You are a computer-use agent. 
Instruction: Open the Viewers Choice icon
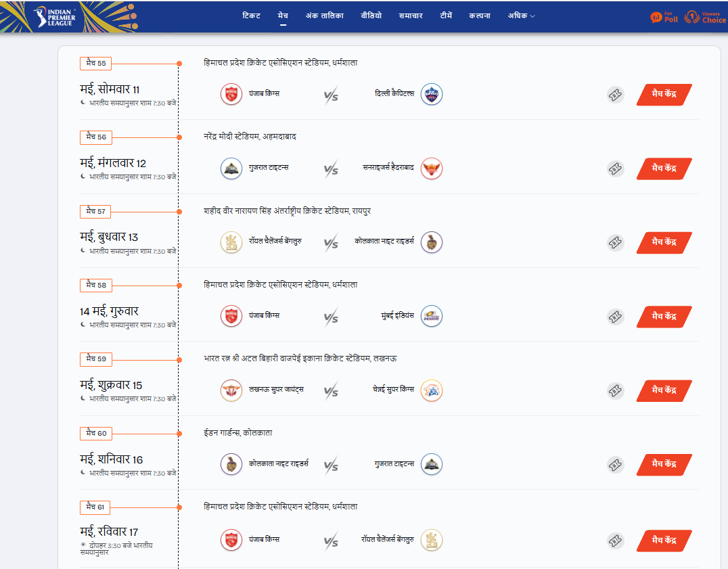[705, 18]
